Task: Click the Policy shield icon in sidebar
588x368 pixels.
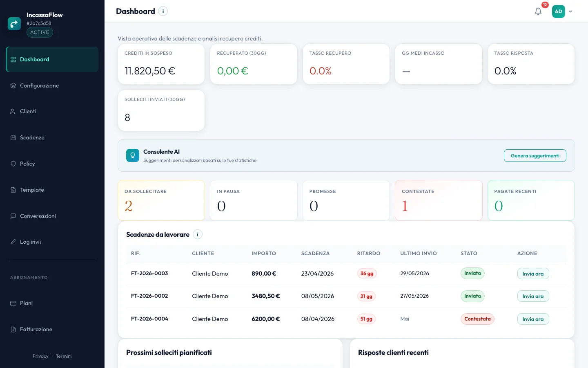Action: (13, 164)
